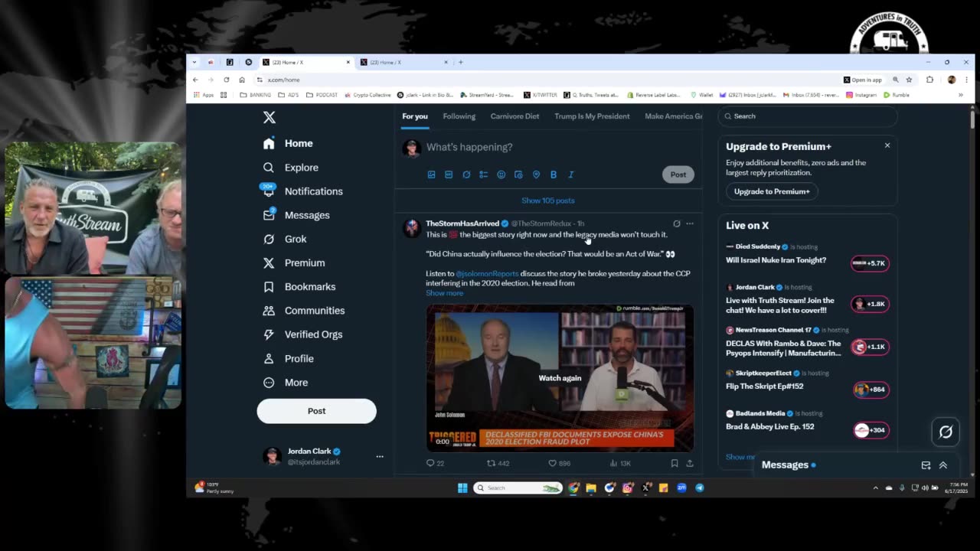This screenshot has height=551, width=980.
Task: Show hidden bookmarks overflow chevron
Action: tap(960, 95)
